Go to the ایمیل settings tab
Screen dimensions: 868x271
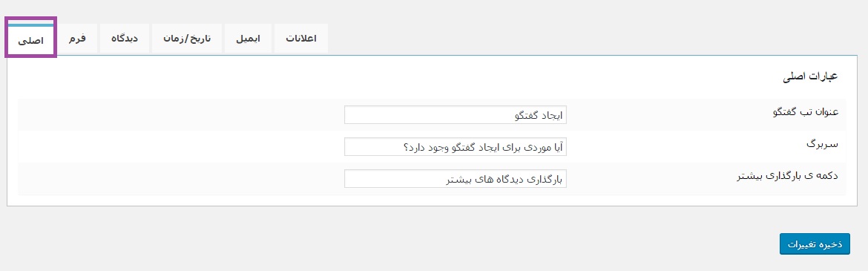click(x=248, y=39)
